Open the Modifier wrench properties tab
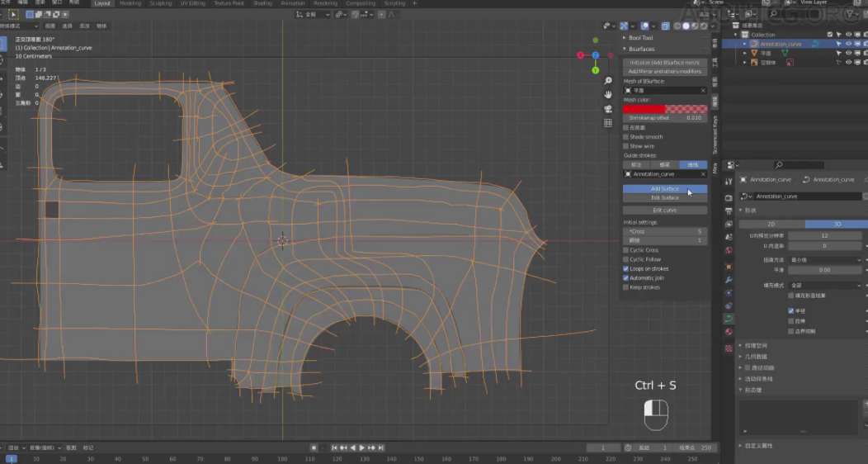The image size is (868, 464). (x=729, y=280)
